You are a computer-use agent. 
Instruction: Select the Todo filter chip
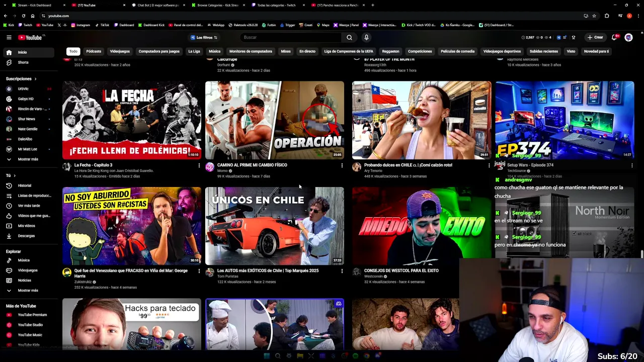(73, 51)
